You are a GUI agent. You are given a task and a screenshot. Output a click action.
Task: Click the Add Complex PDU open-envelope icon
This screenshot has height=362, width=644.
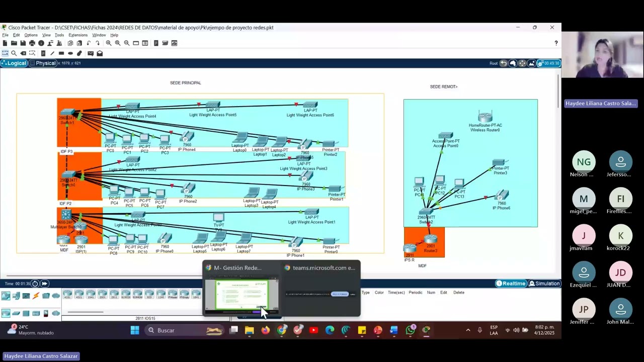[x=100, y=53]
